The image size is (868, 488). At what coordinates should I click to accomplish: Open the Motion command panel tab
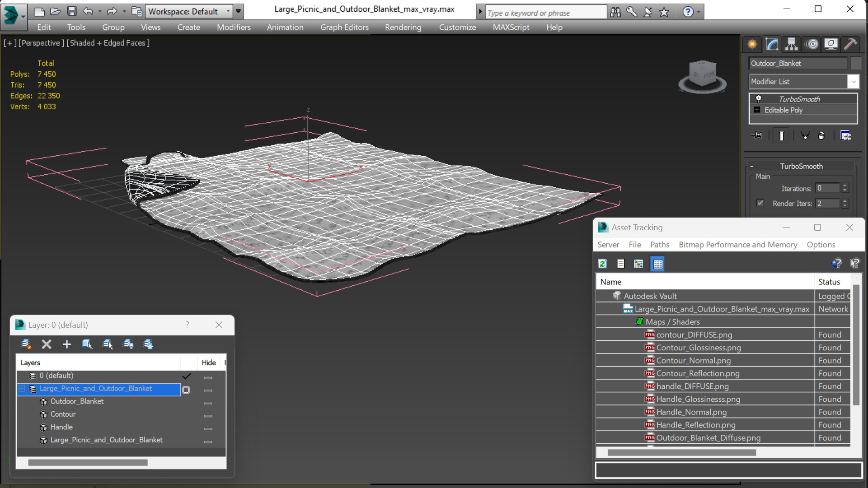(x=812, y=44)
